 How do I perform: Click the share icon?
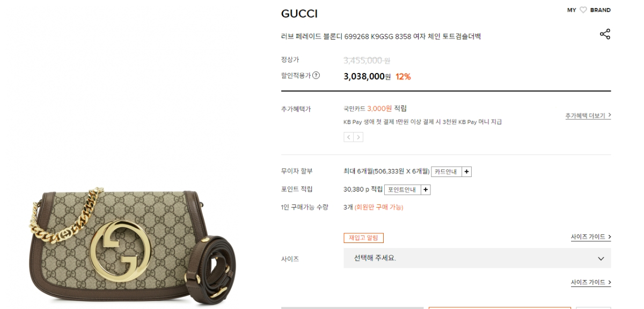tap(605, 34)
